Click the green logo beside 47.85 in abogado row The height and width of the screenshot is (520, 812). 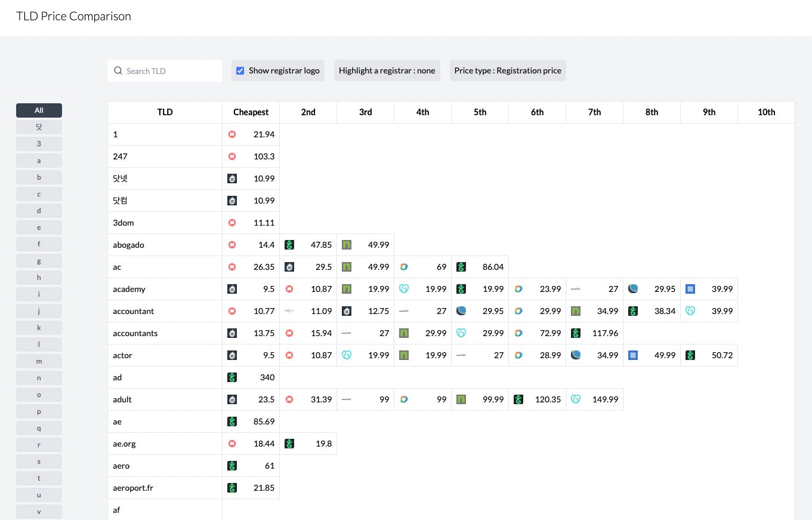pos(289,245)
